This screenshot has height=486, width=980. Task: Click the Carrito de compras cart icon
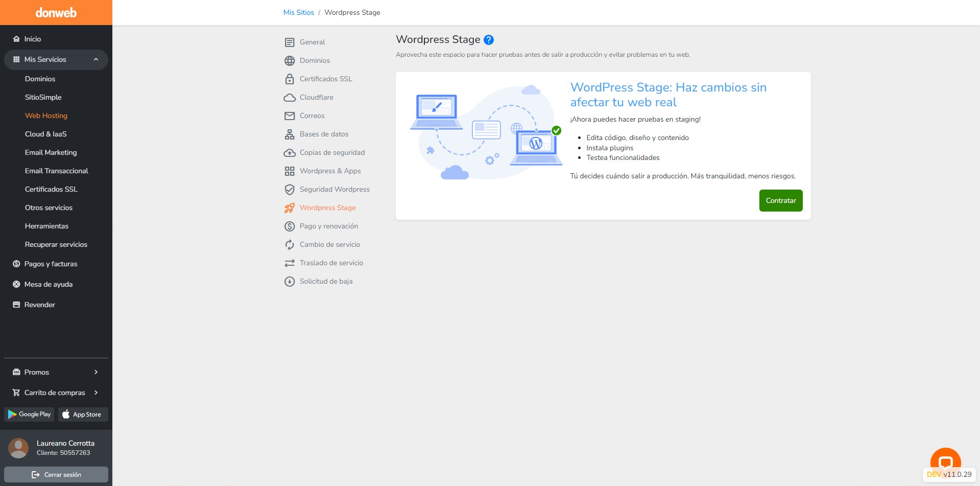[x=16, y=392]
